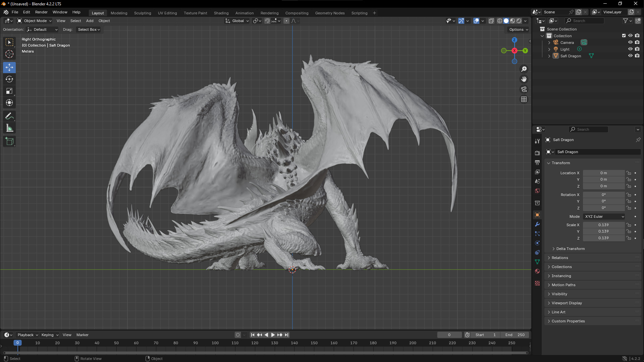
Task: Open the Render properties tab
Action: [537, 153]
